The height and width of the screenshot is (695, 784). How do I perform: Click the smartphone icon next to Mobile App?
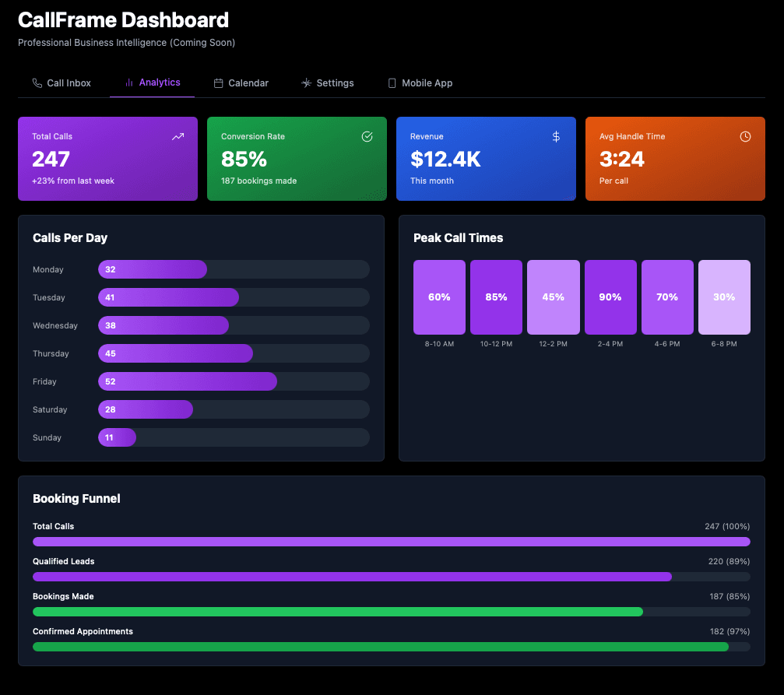[392, 82]
